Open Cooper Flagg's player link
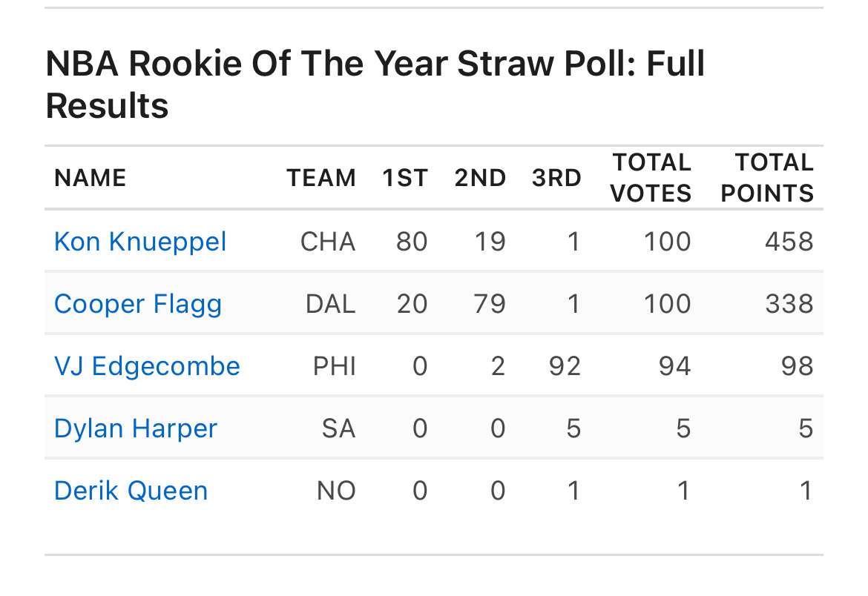Viewport: 868px width, 596px height. [x=138, y=304]
